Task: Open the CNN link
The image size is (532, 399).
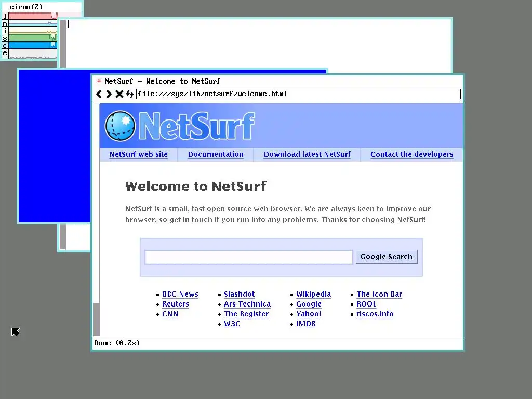Action: tap(170, 314)
